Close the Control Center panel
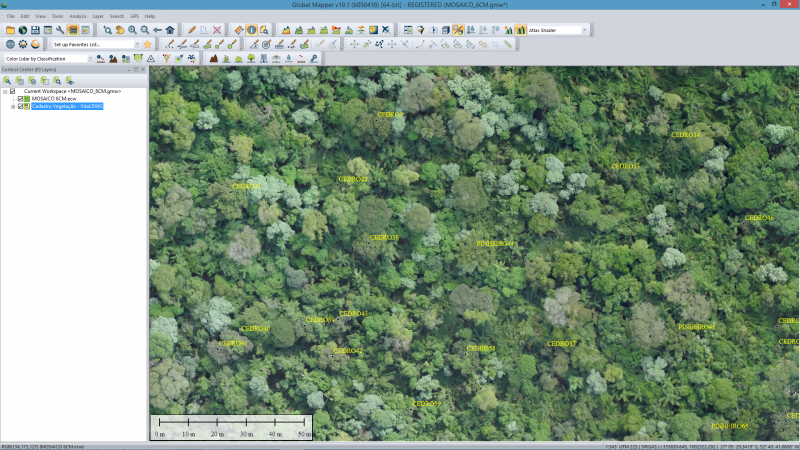Image resolution: width=800 pixels, height=450 pixels. coord(143,69)
